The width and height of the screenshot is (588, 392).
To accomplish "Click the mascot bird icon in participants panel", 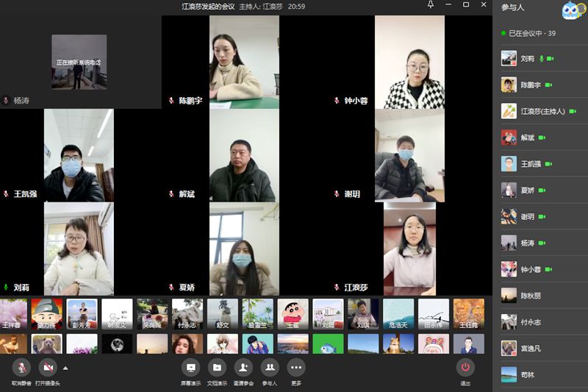I will (x=570, y=10).
